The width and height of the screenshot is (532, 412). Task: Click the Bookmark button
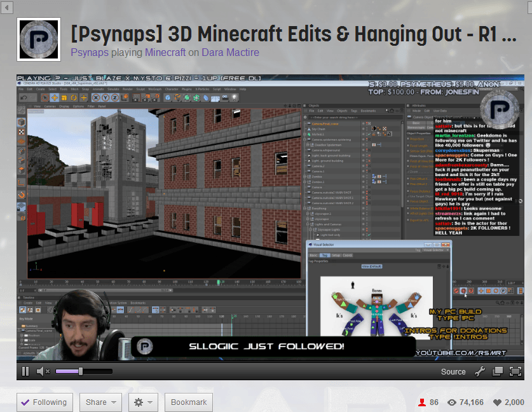(189, 402)
